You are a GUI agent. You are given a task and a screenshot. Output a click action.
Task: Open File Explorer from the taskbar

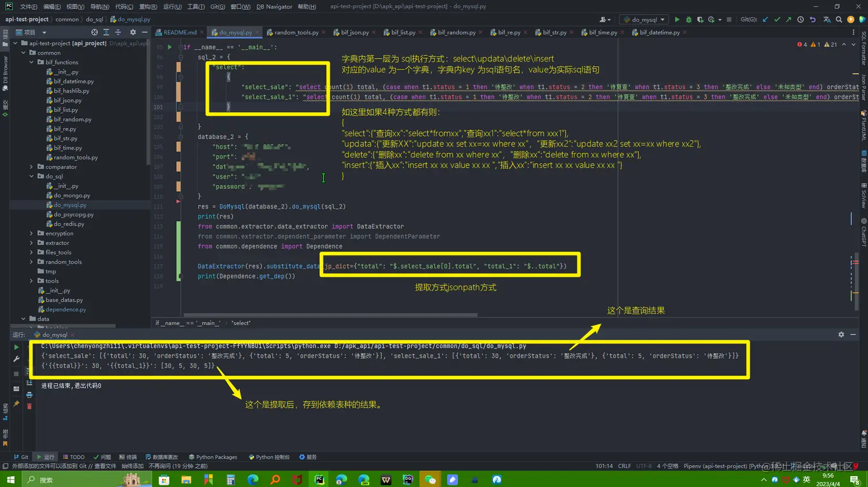(186, 479)
